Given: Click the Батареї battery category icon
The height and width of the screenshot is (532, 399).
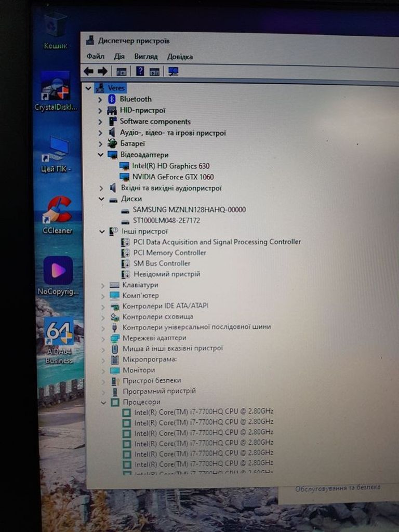Looking at the screenshot, I should point(112,143).
